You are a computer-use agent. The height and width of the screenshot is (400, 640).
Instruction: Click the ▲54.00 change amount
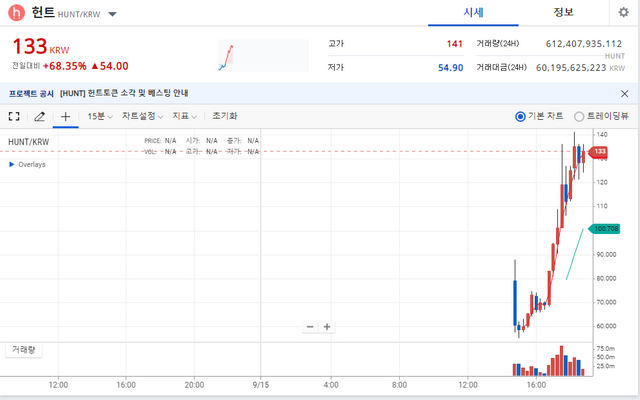[x=109, y=66]
